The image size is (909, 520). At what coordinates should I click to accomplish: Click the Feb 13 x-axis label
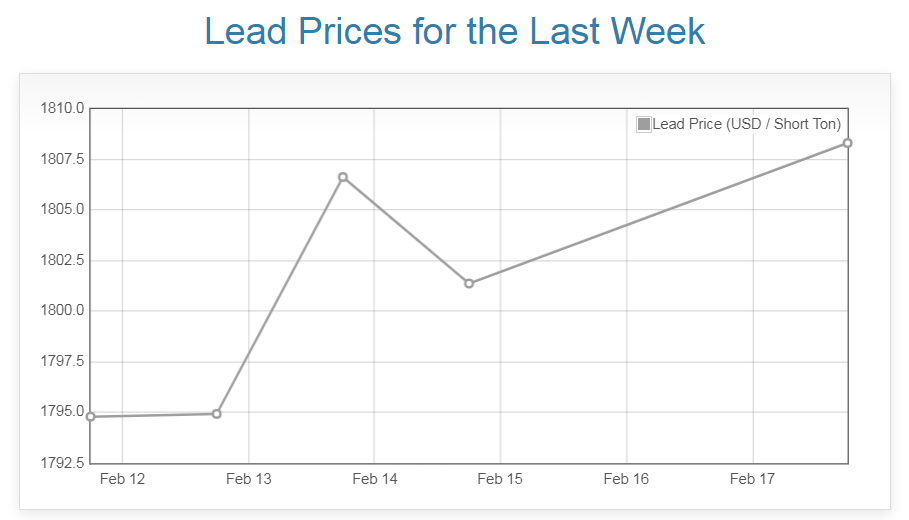tap(248, 479)
